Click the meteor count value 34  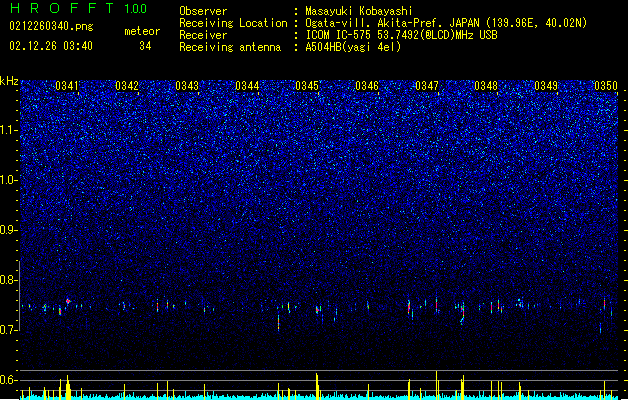pos(145,46)
